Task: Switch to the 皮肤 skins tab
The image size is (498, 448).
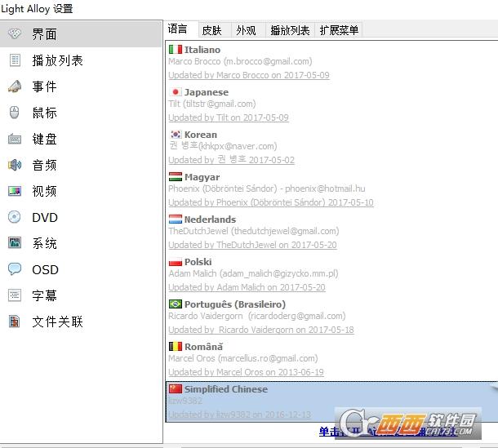Action: 215,30
